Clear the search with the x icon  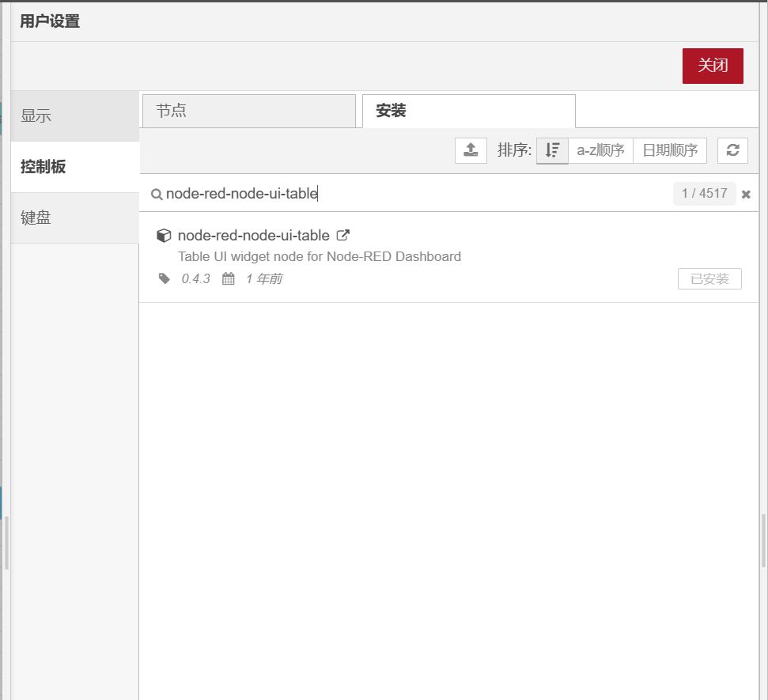click(x=746, y=194)
